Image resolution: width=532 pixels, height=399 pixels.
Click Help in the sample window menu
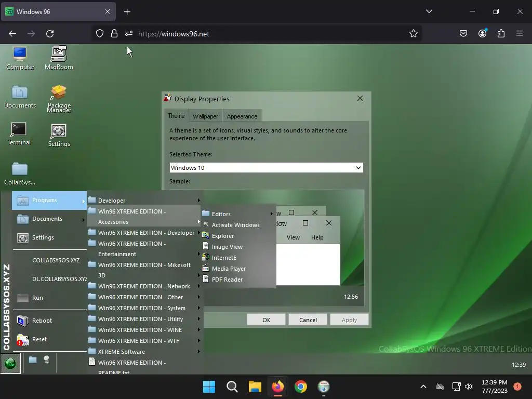(x=317, y=237)
